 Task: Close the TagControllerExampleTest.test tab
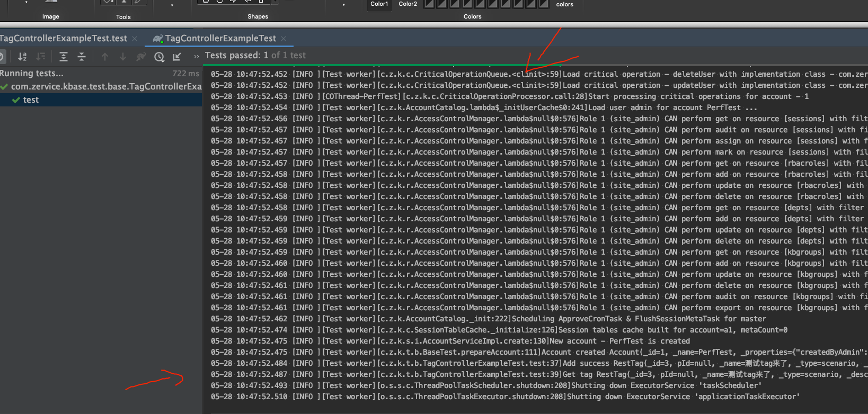(135, 39)
